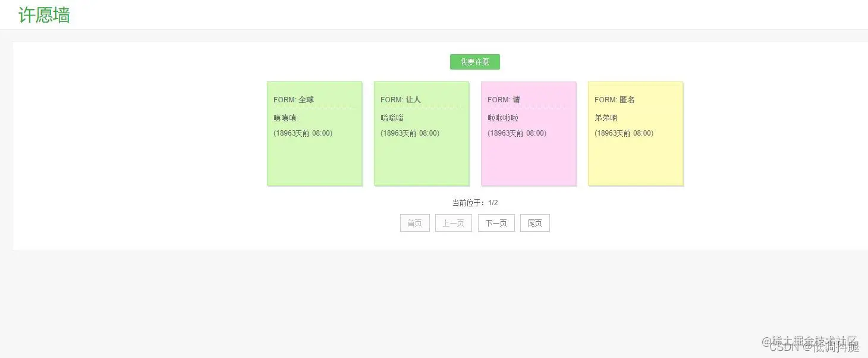Click the 弟弟啊 wish message text

coord(605,117)
